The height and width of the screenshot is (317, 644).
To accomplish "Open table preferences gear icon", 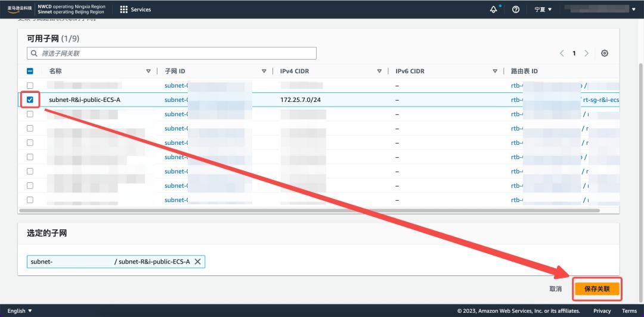I will click(x=605, y=53).
